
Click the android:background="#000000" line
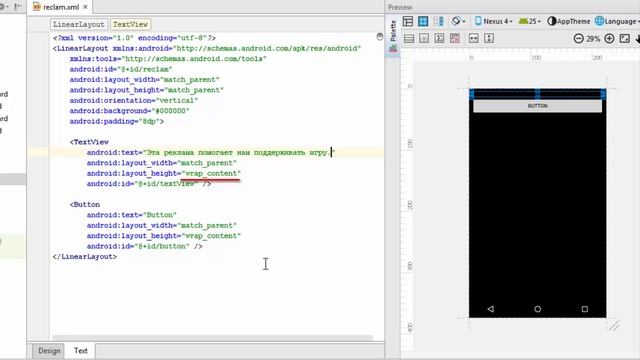pos(129,111)
